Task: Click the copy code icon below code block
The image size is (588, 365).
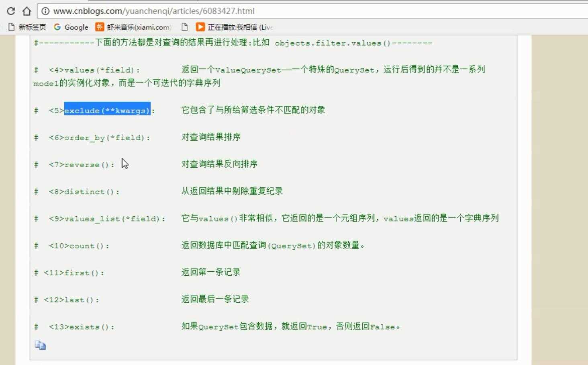Action: click(x=40, y=345)
